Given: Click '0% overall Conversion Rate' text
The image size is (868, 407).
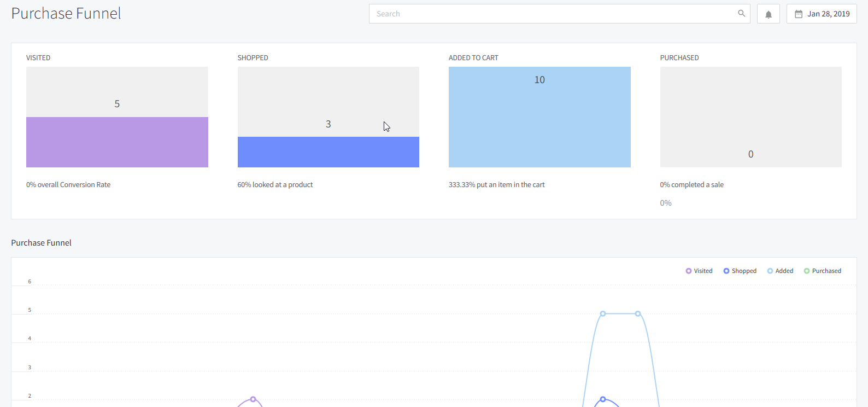Looking at the screenshot, I should pyautogui.click(x=68, y=185).
